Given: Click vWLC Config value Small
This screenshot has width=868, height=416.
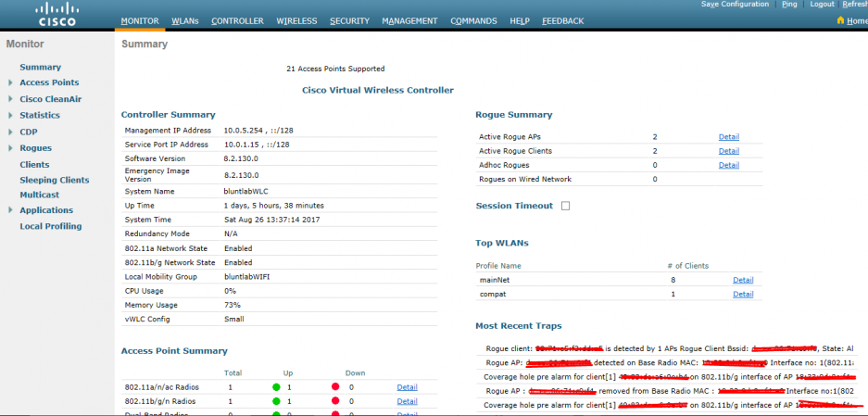Looking at the screenshot, I should pos(233,319).
